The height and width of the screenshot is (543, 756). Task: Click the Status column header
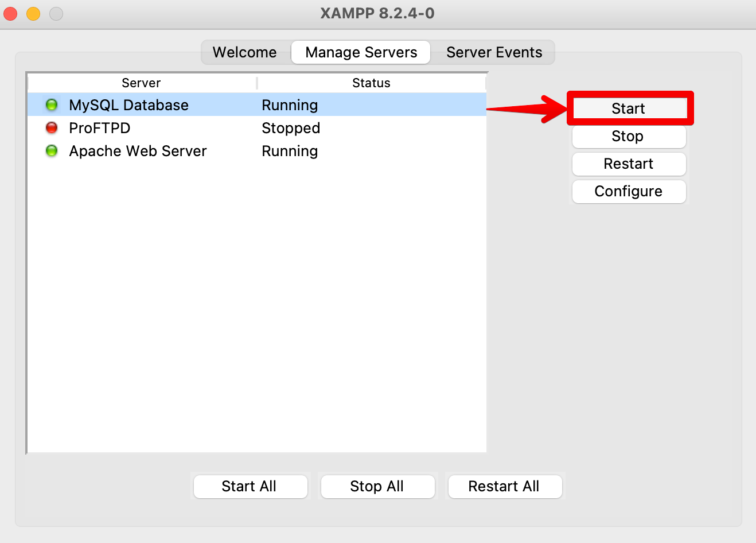[371, 83]
